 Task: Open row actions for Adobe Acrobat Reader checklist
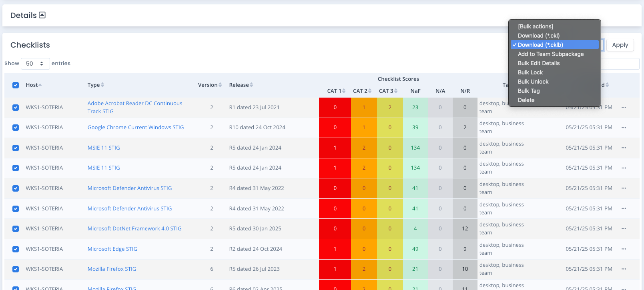624,107
